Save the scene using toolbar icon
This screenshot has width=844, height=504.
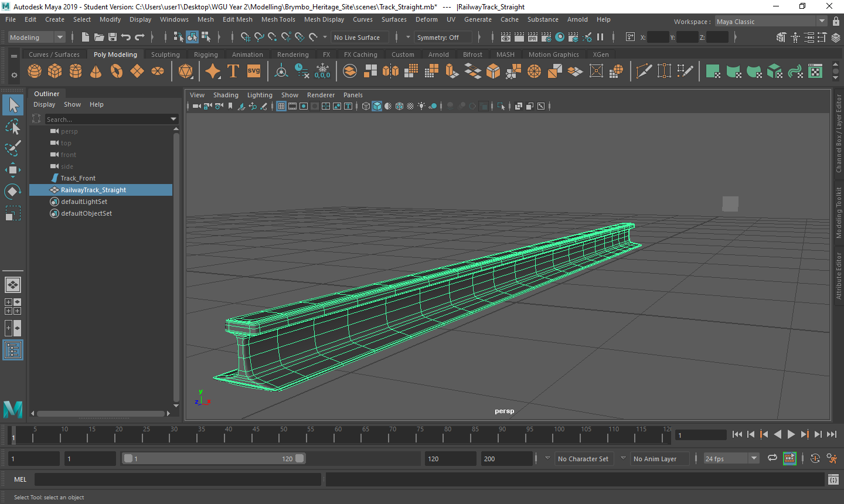click(x=113, y=37)
